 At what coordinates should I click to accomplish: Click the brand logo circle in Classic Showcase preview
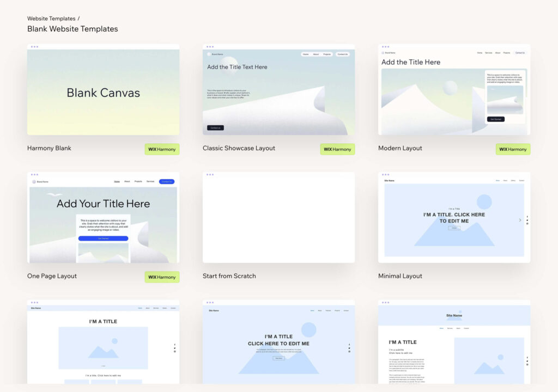pos(209,54)
